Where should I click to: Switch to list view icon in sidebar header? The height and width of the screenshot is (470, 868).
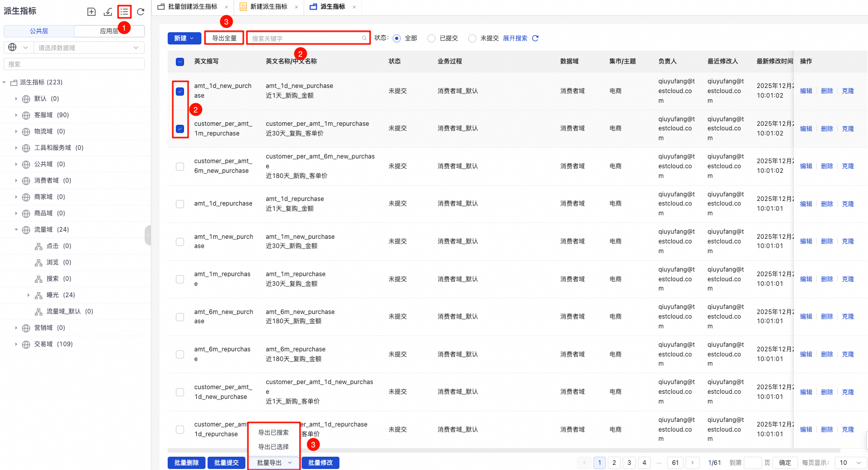click(124, 12)
